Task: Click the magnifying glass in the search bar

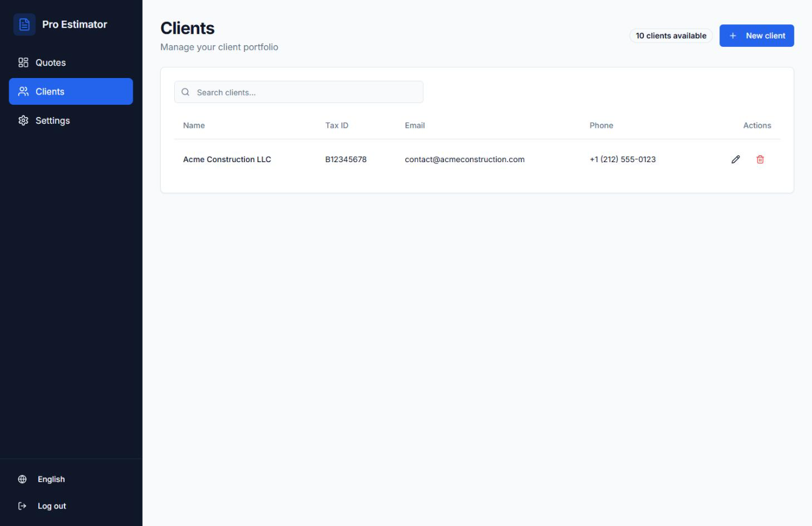Action: 185,91
